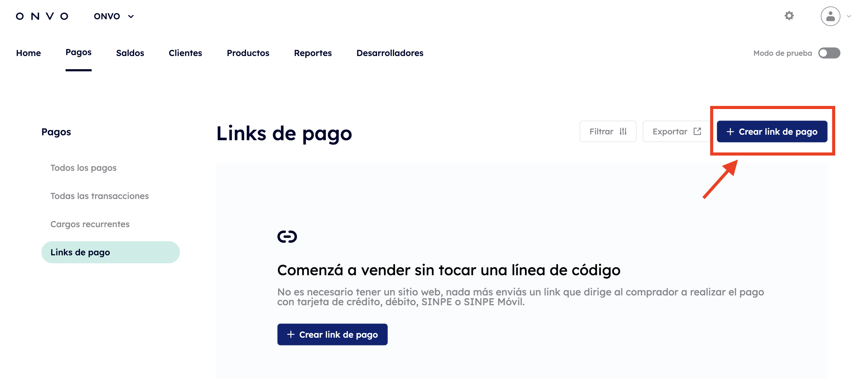868x379 pixels.
Task: Select Links de pago sidebar item
Action: pyautogui.click(x=111, y=252)
